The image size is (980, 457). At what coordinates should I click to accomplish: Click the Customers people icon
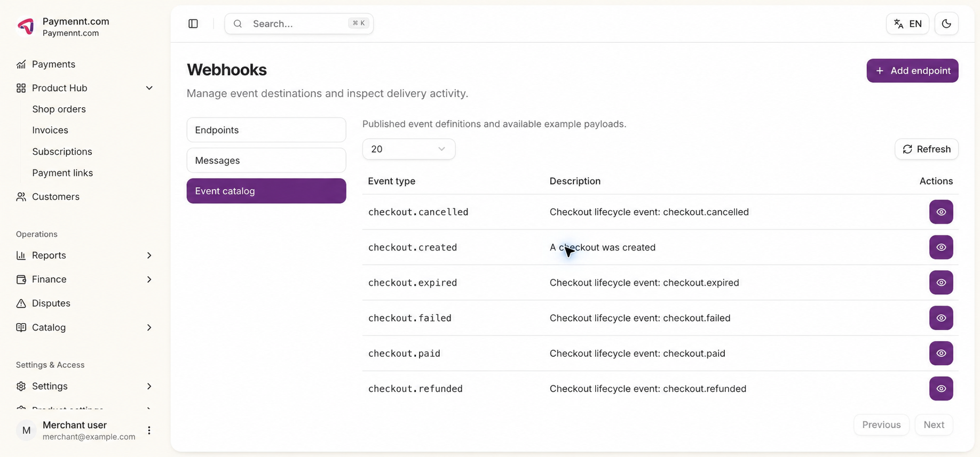(21, 197)
